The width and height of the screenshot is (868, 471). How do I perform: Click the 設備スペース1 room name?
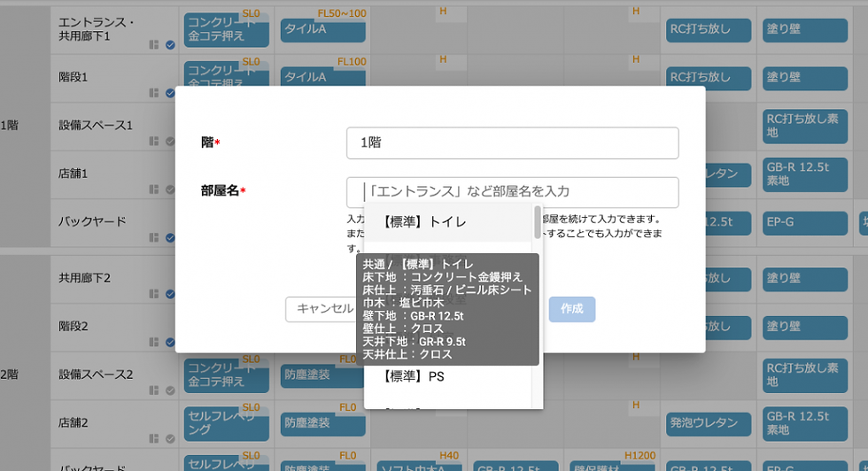pos(96,126)
